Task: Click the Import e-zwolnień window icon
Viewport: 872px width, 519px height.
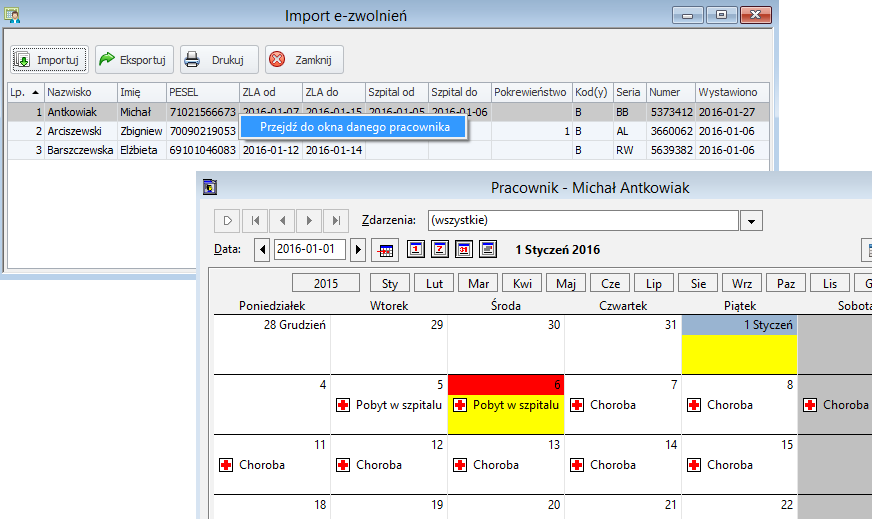Action: click(x=12, y=15)
